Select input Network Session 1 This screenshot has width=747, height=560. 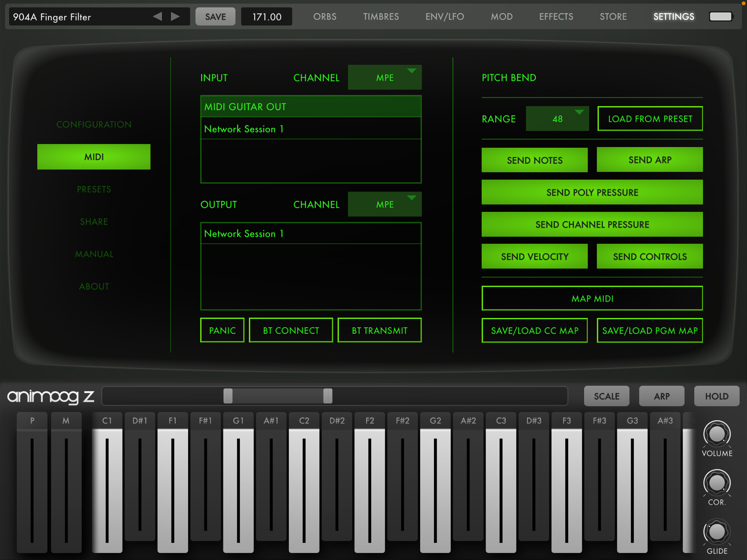click(311, 129)
